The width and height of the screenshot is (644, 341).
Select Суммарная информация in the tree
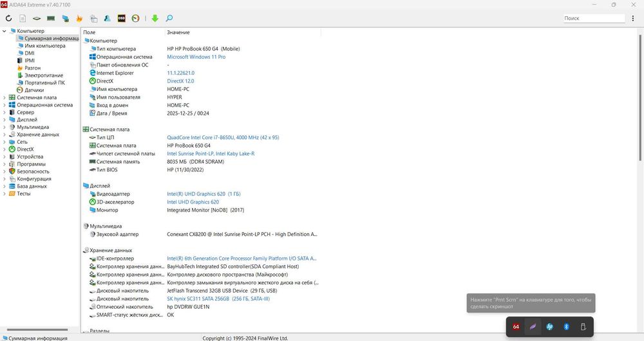48,38
